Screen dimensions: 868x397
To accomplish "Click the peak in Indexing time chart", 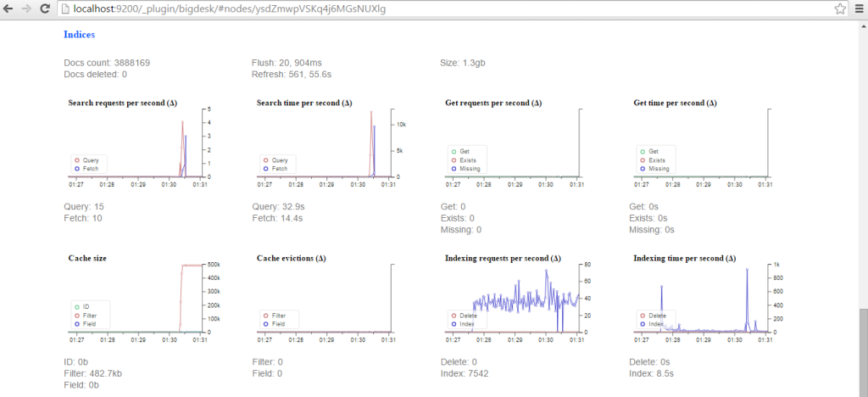I will pos(747,269).
